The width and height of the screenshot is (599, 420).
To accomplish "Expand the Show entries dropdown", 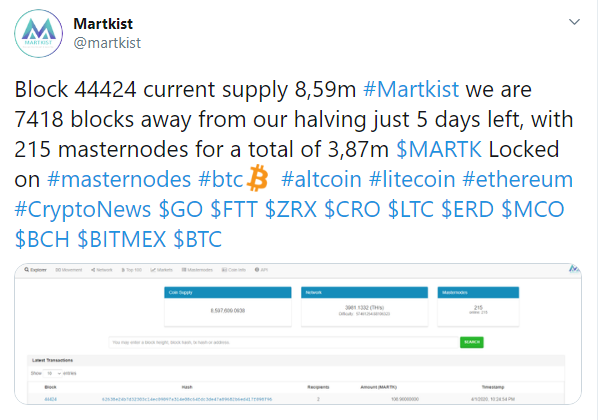I will point(53,373).
